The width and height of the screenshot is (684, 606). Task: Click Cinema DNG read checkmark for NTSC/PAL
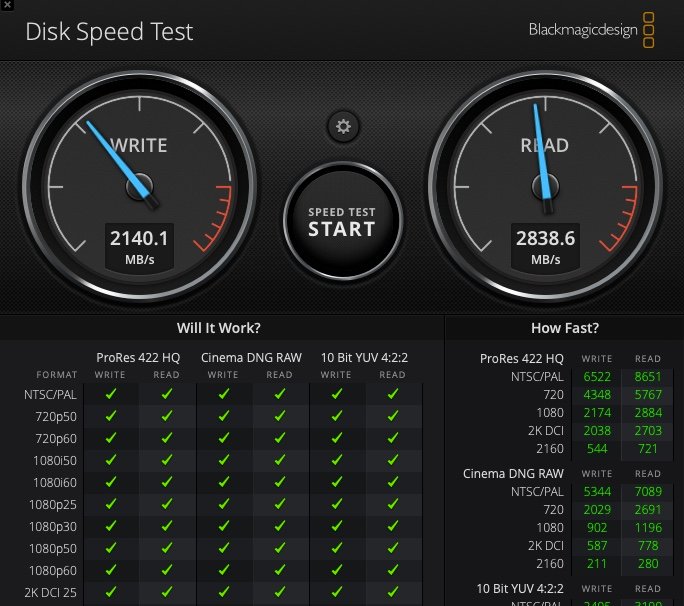(x=280, y=394)
